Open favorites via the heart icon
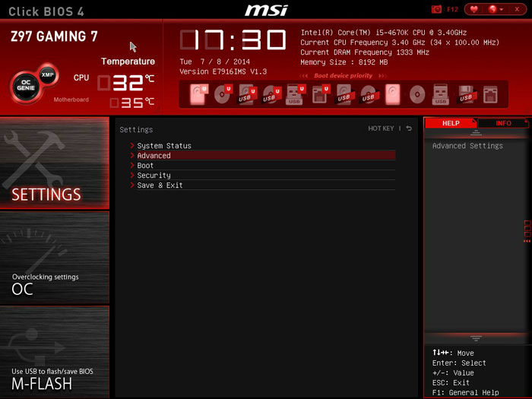532x399 pixels. pyautogui.click(x=473, y=9)
